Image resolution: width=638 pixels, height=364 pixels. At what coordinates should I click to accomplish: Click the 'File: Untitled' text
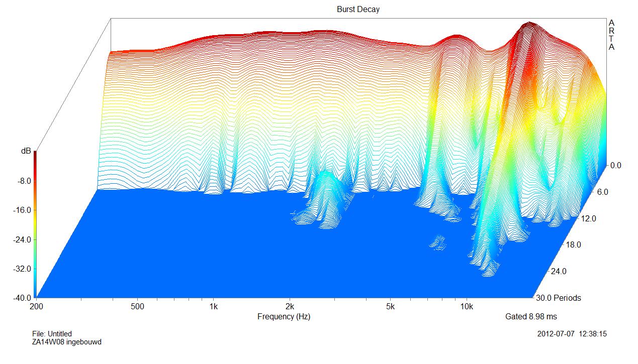click(x=52, y=333)
